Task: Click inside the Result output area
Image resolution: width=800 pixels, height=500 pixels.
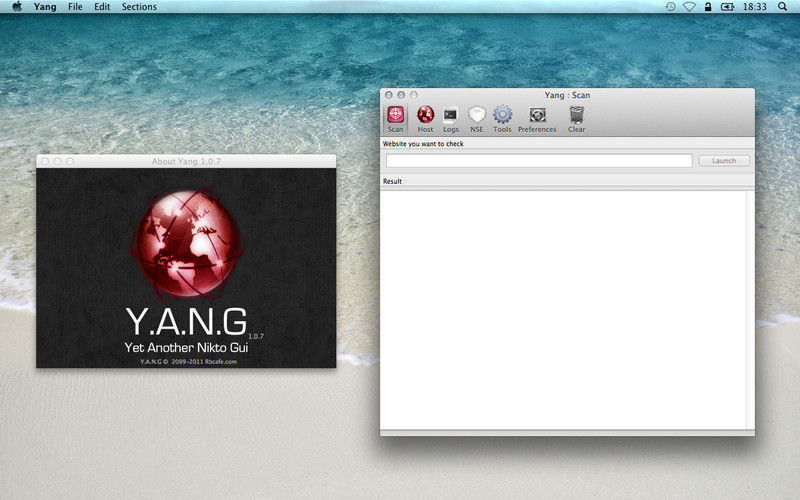Action: pyautogui.click(x=563, y=310)
